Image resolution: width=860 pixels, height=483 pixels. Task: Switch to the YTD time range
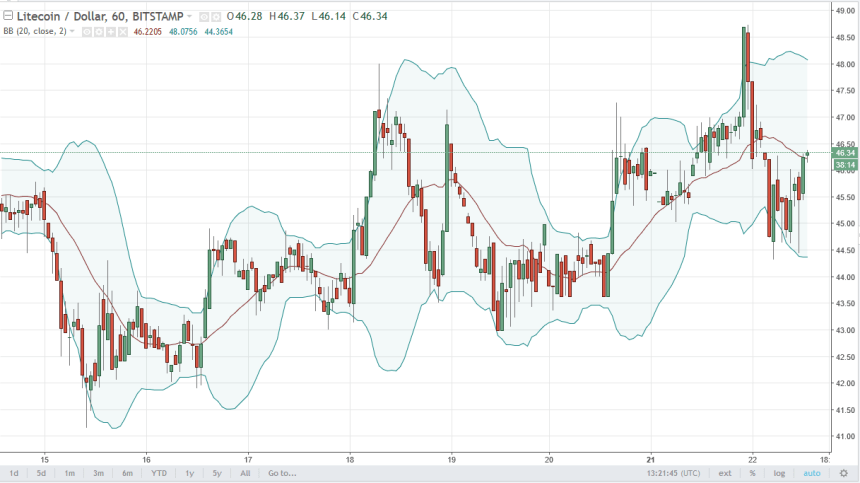[159, 473]
